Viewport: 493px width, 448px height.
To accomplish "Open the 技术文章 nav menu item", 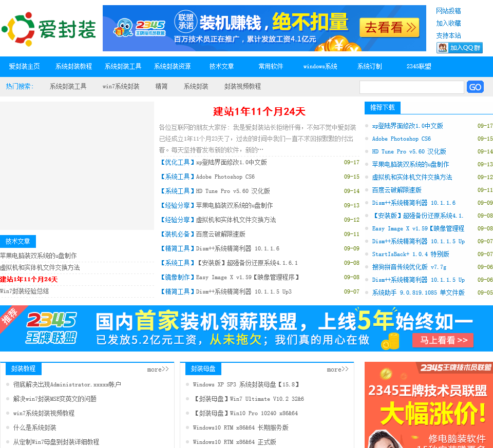I will 222,66.
